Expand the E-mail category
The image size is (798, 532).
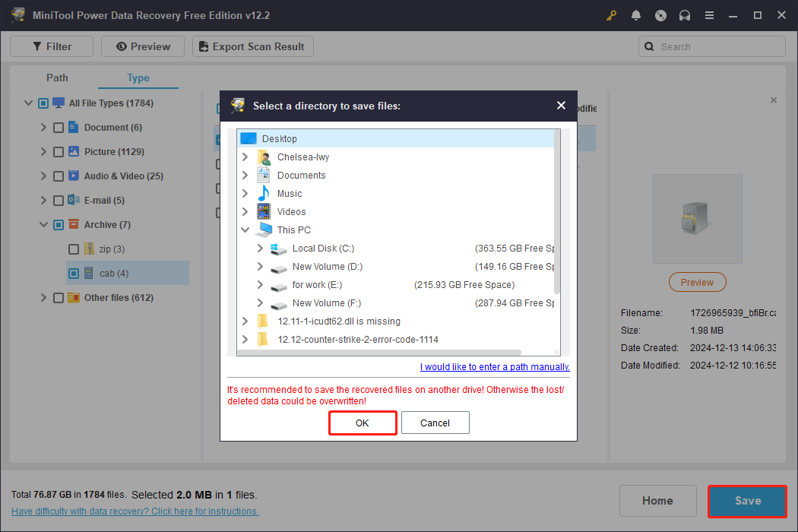(43, 200)
